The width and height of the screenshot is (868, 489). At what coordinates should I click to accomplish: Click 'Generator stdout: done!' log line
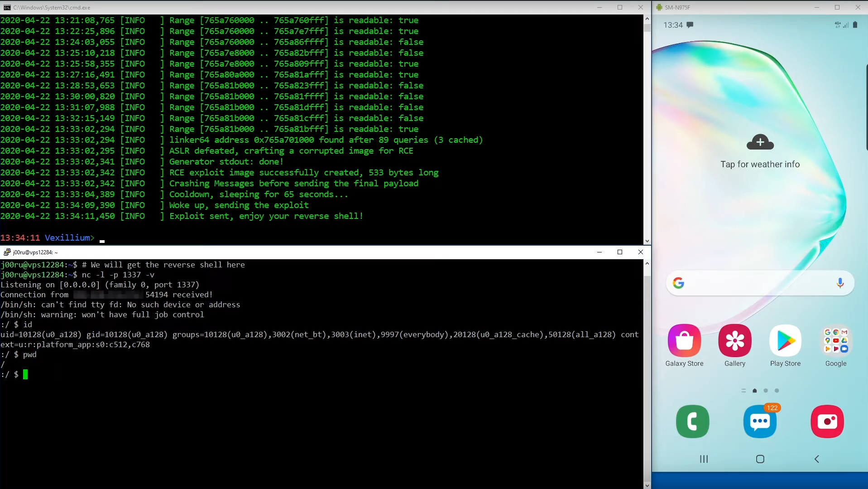226,162
